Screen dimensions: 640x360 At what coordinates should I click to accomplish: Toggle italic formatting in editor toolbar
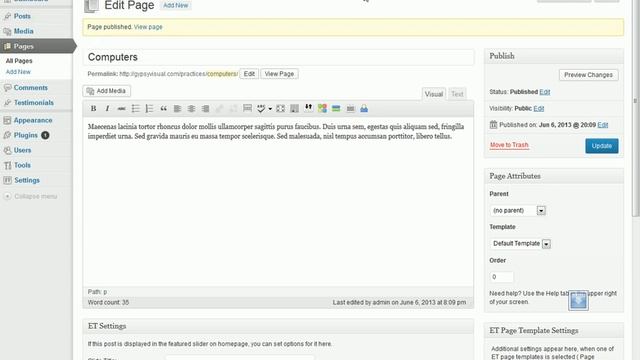click(107, 109)
